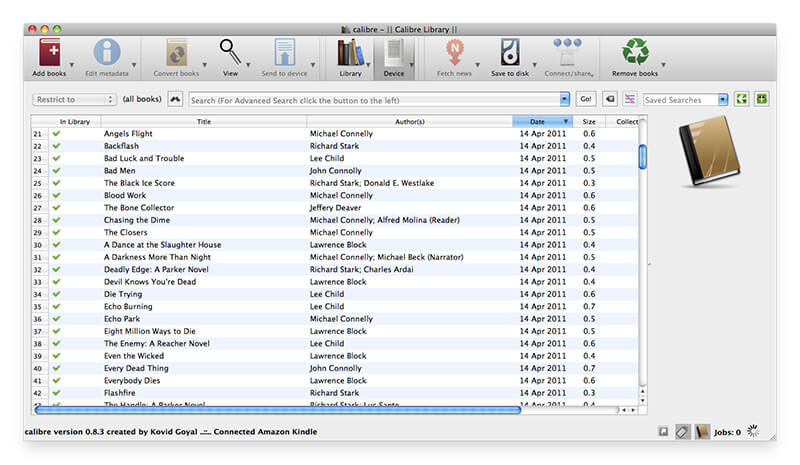Toggle the book details icon in status bar
800x465 pixels.
click(x=702, y=432)
